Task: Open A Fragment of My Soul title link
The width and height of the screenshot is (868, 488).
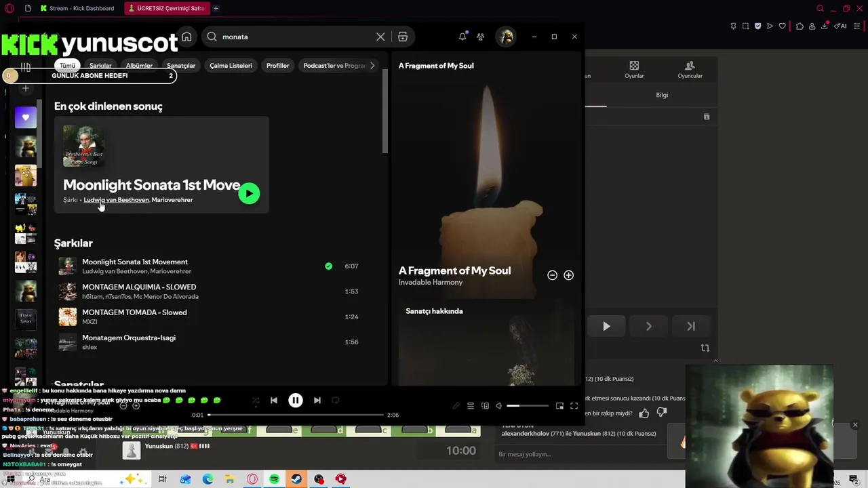Action: (x=454, y=270)
